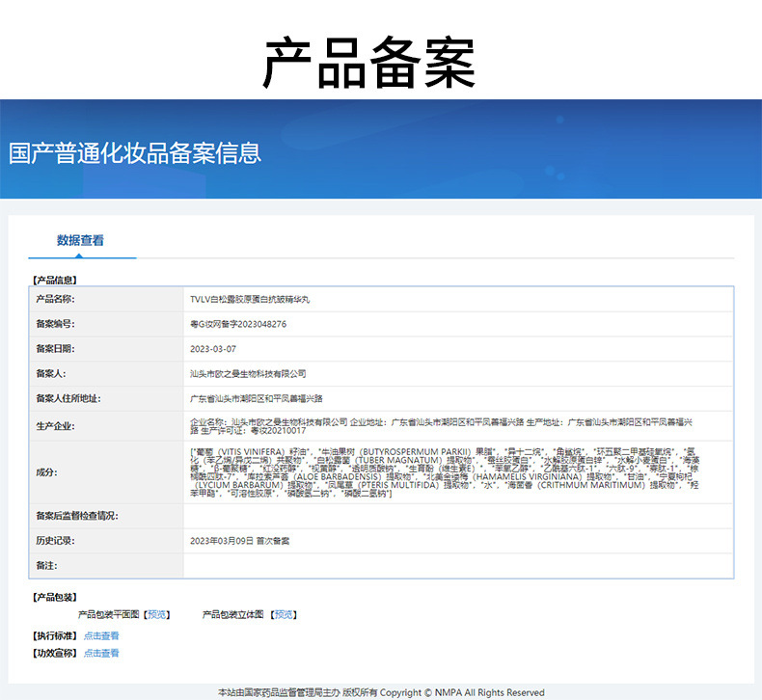Click the 成分 row label
This screenshot has height=700, width=762.
point(46,472)
